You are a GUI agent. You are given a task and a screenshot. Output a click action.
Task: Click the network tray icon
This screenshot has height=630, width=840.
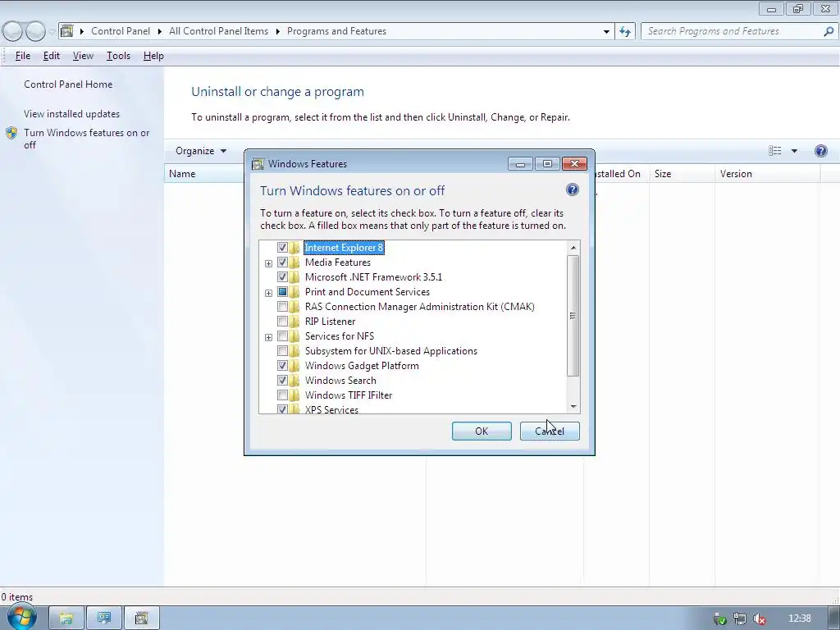[x=740, y=619]
